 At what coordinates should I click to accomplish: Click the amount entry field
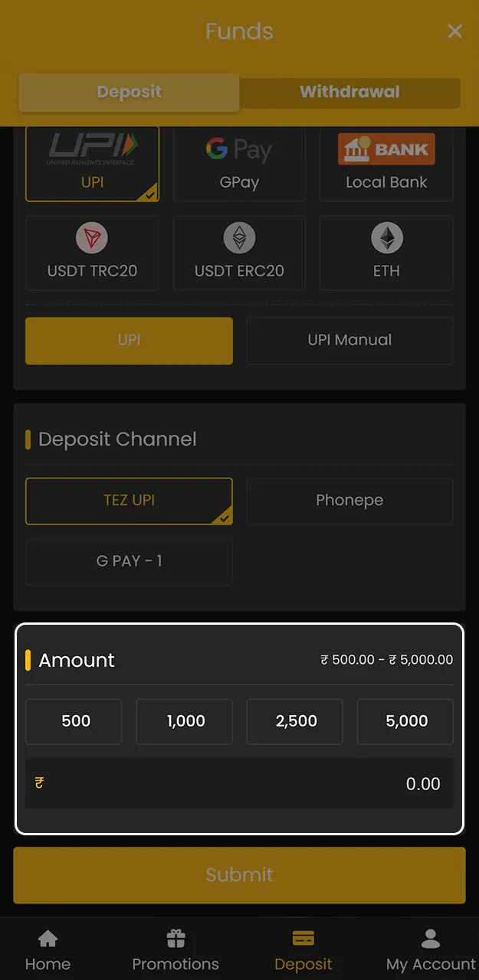[239, 783]
